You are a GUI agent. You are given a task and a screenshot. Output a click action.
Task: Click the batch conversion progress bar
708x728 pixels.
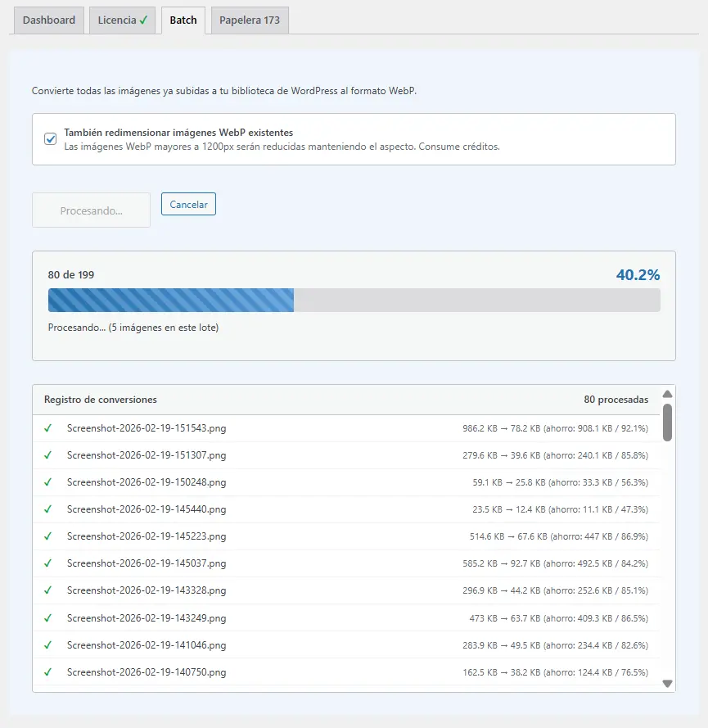354,300
